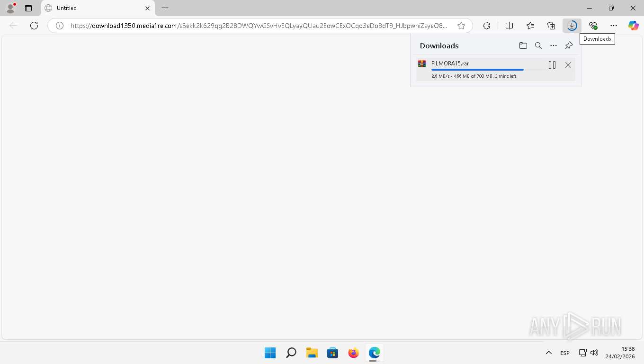
Task: Click the FILMORA15.rar file name
Action: click(450, 63)
